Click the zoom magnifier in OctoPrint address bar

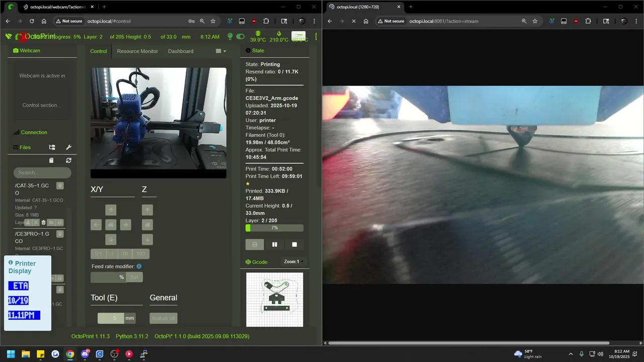click(202, 21)
